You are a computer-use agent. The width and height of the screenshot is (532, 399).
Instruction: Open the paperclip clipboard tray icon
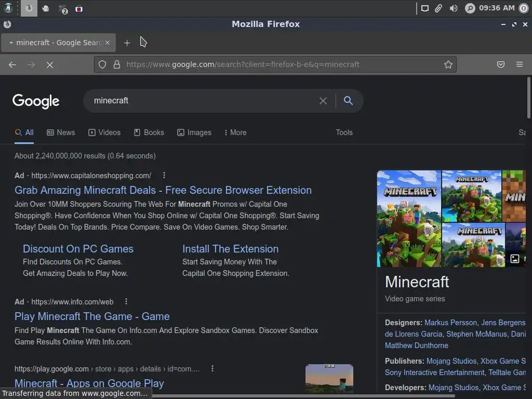pos(438,8)
